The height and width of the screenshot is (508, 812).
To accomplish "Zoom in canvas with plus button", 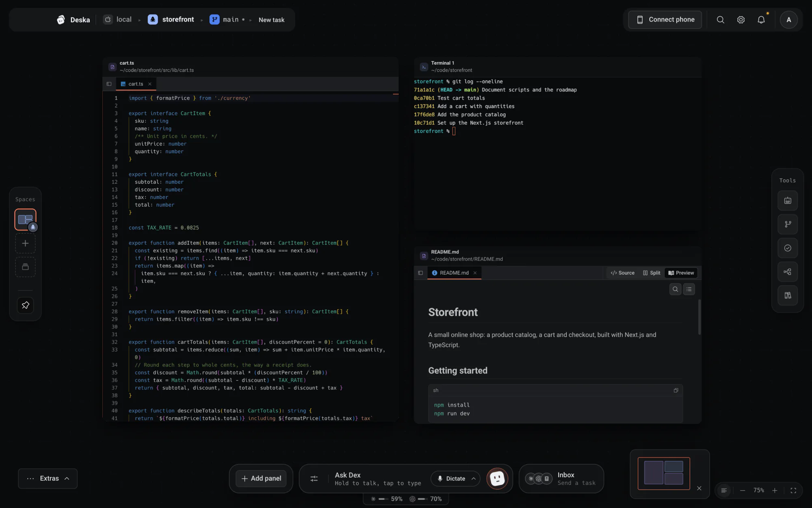I will pyautogui.click(x=775, y=491).
